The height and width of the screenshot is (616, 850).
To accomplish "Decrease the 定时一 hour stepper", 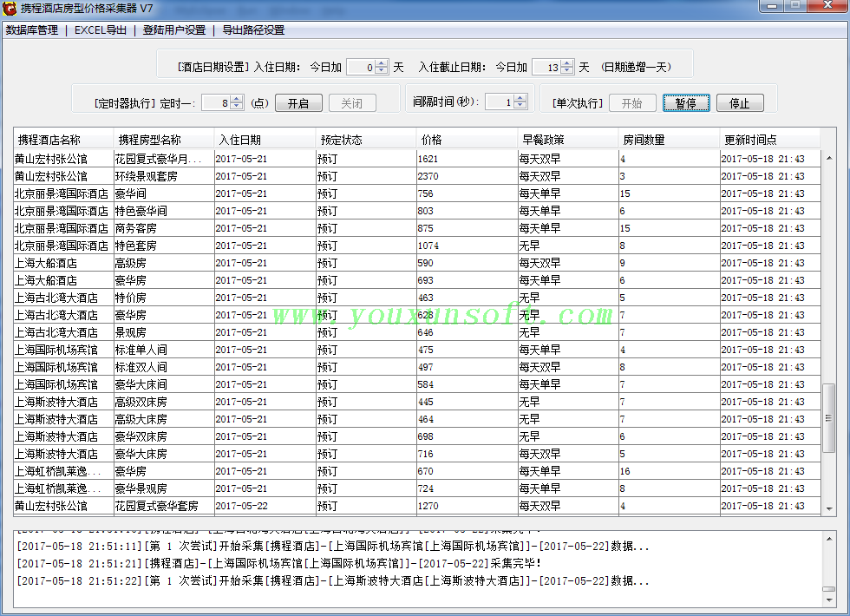I will pyautogui.click(x=236, y=106).
